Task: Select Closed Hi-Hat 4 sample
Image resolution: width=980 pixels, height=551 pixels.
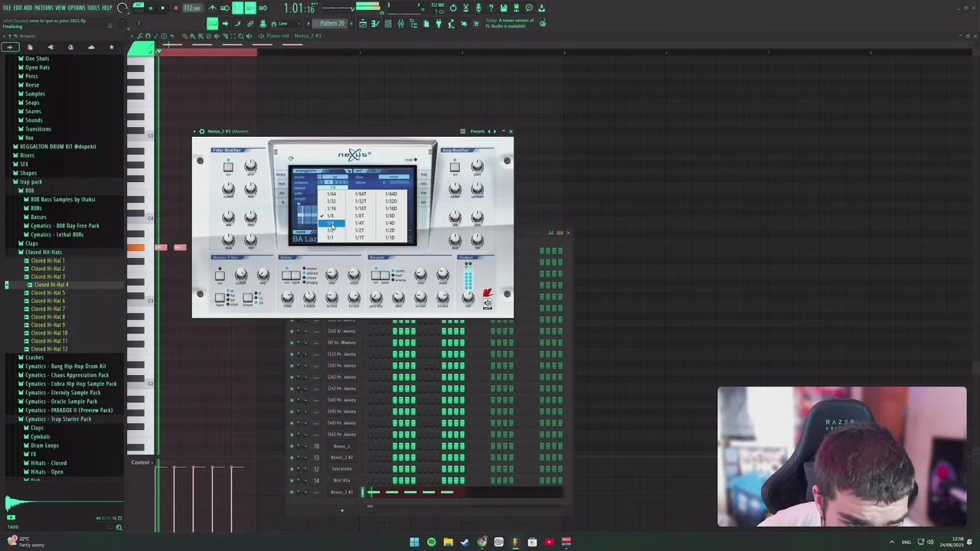Action: (x=51, y=285)
